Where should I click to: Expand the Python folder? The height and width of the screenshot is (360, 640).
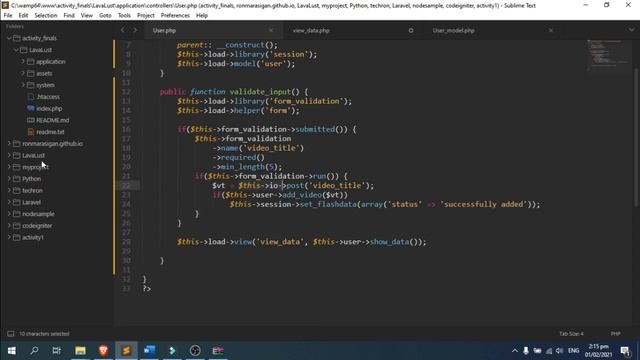(x=9, y=179)
